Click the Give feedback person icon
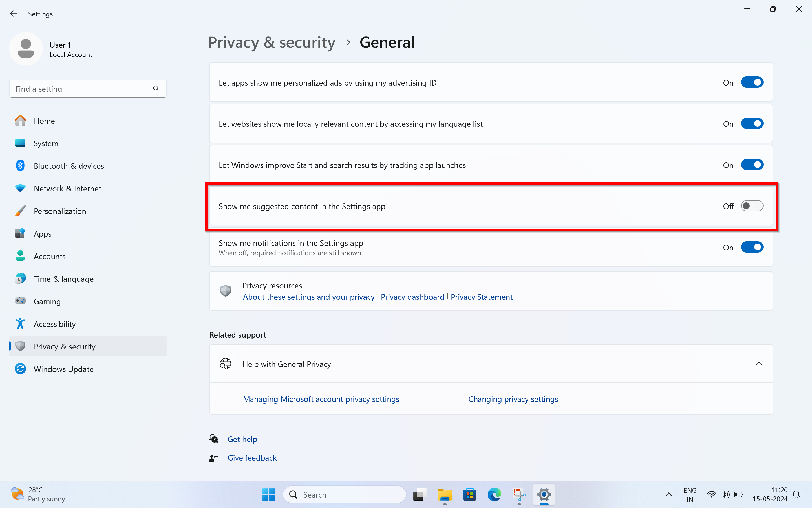This screenshot has height=508, width=812. tap(214, 457)
